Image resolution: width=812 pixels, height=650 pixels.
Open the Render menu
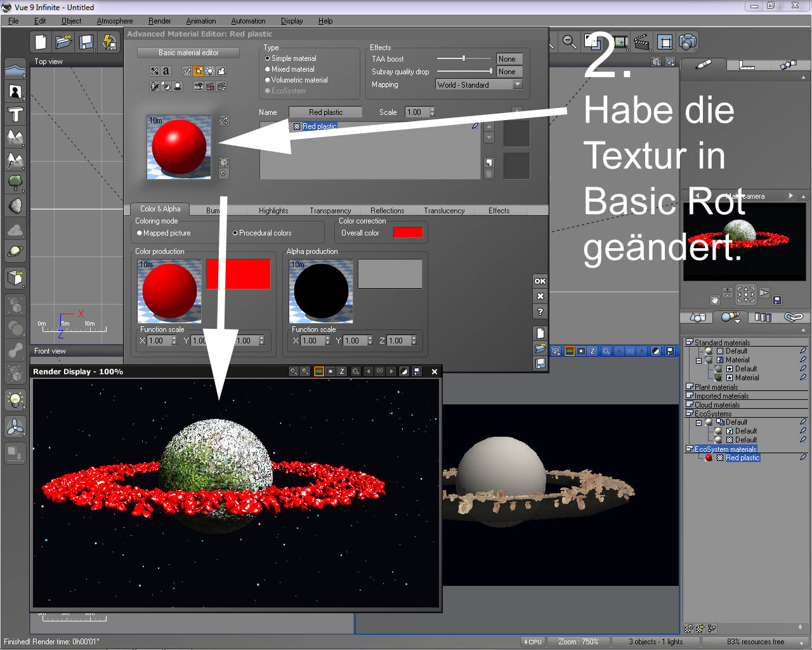click(x=160, y=21)
